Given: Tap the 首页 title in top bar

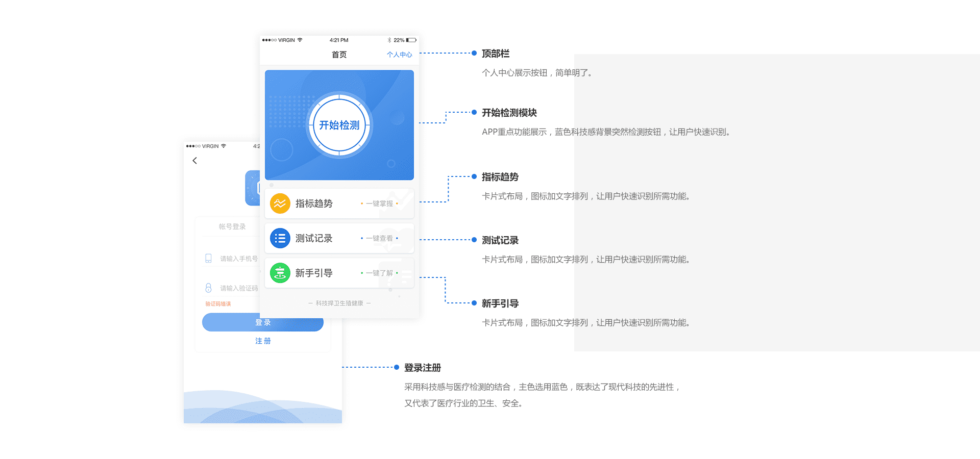Looking at the screenshot, I should tap(339, 55).
